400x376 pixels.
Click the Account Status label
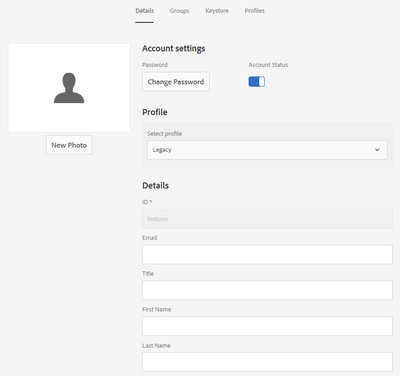268,65
